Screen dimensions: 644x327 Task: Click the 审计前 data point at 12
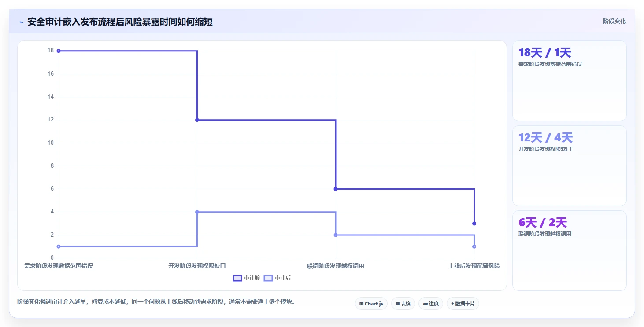tap(197, 120)
